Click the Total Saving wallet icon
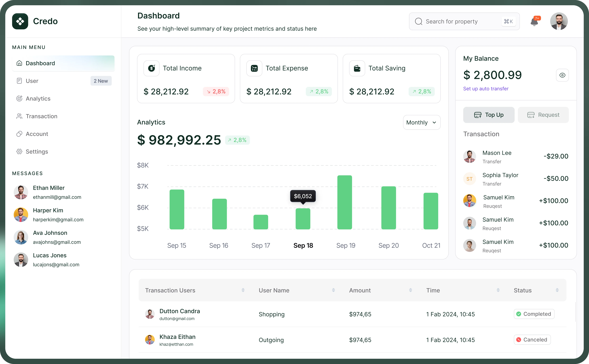This screenshot has height=364, width=589. coord(357,68)
